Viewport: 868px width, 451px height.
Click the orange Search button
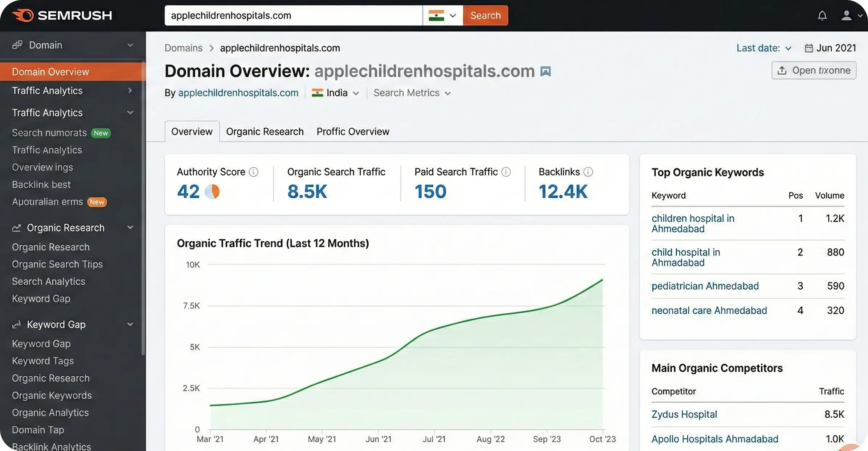485,16
